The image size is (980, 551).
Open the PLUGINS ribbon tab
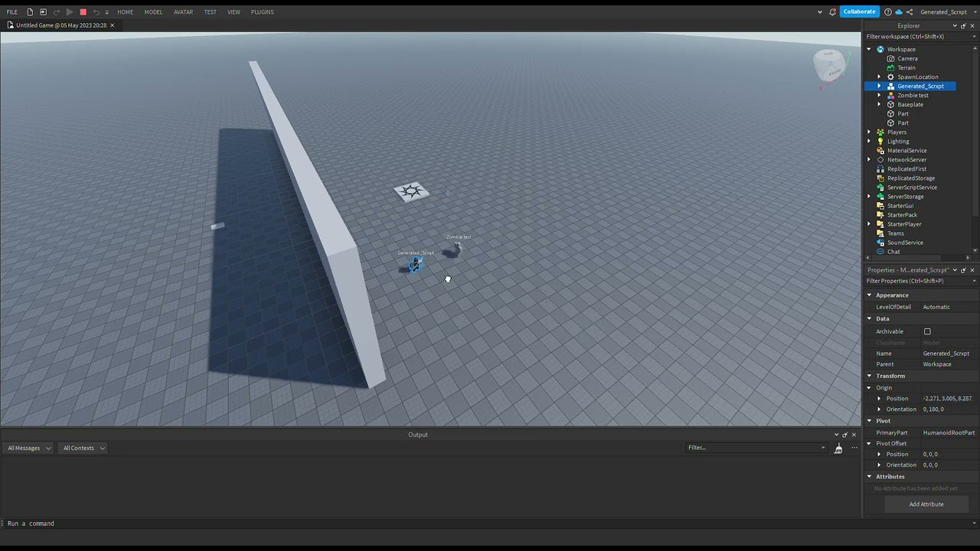(x=262, y=12)
